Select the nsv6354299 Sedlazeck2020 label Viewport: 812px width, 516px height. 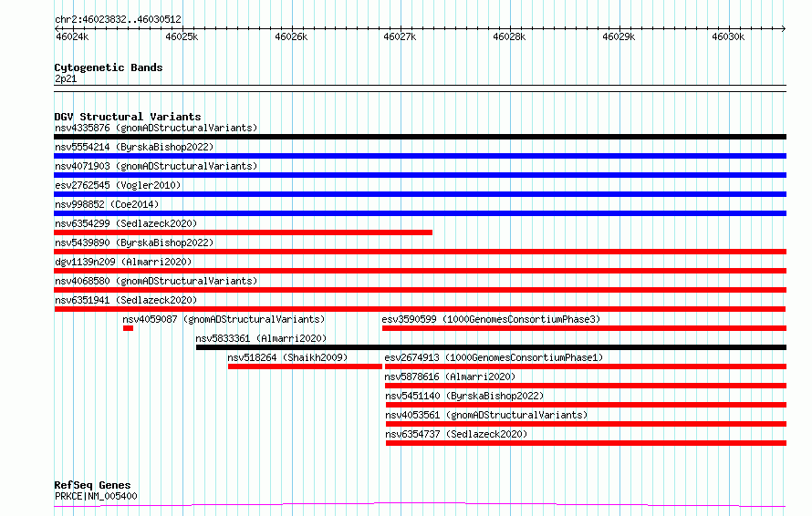(126, 223)
